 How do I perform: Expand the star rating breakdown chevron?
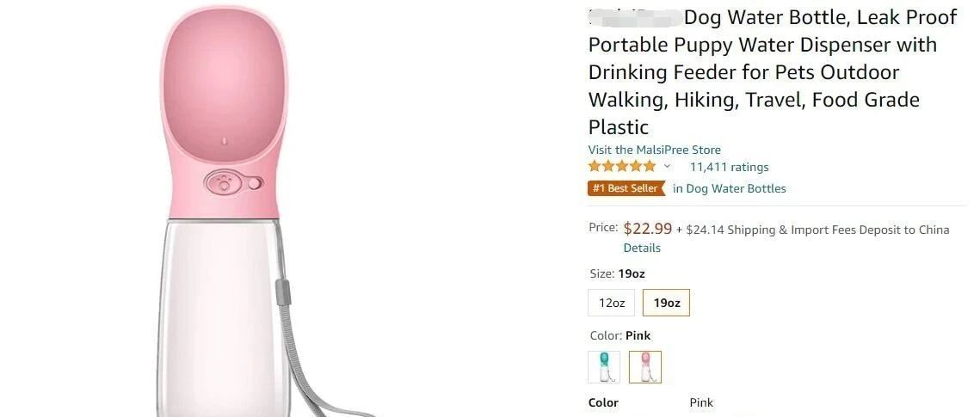tap(667, 166)
